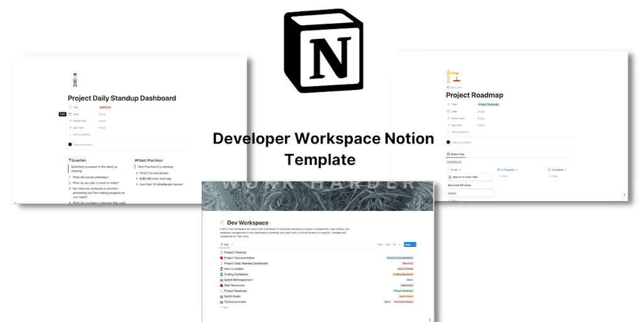
Task: Click the Product Documentation tag in the list
Action: point(400,258)
